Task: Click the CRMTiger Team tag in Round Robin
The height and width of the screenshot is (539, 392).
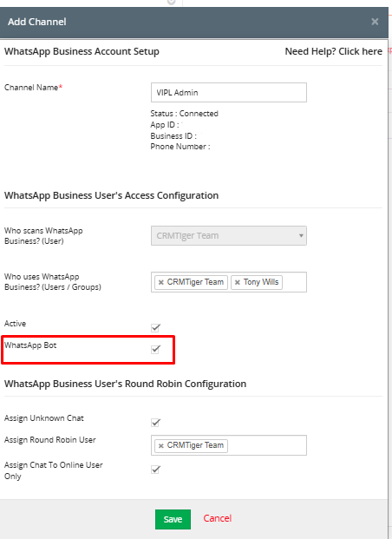Action: pos(191,446)
